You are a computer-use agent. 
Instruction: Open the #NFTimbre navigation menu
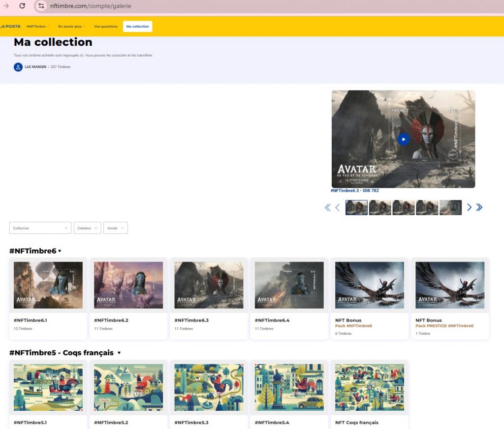[37, 27]
